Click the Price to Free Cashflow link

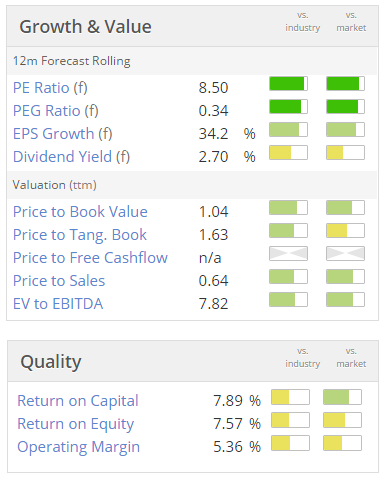click(90, 258)
